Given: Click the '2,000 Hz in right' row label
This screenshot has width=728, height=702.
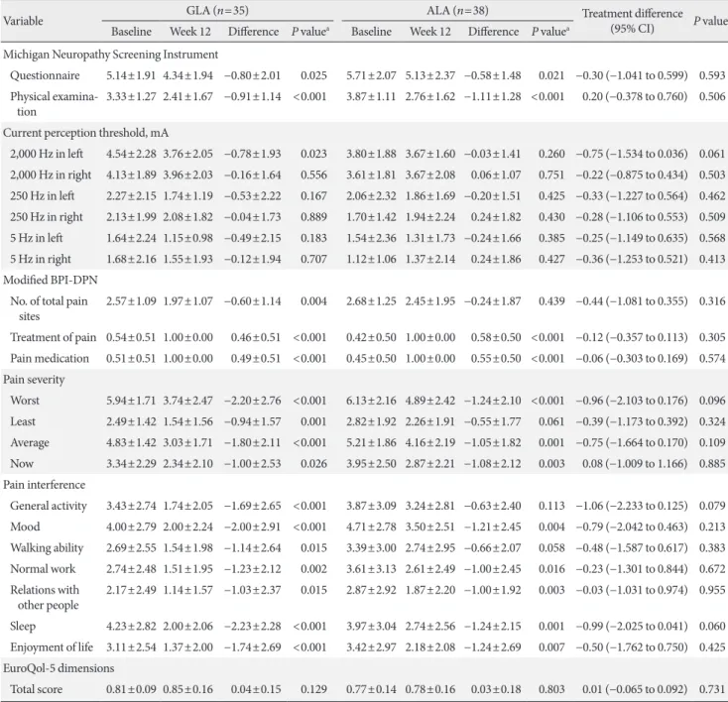Looking at the screenshot, I should [x=51, y=175].
